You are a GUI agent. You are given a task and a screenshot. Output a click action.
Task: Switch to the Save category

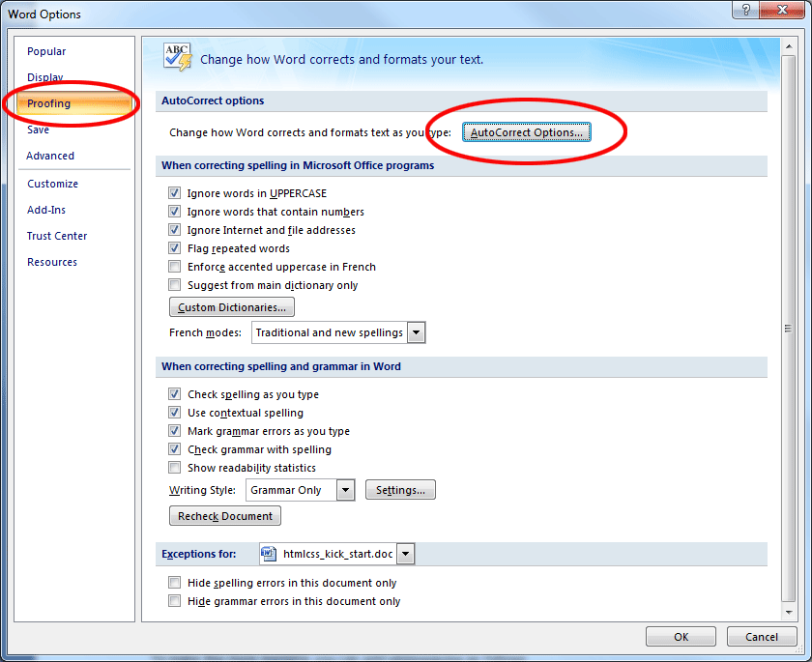[x=39, y=130]
